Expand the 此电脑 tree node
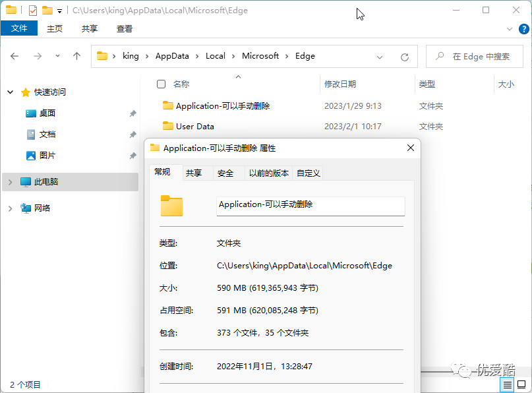This screenshot has width=532, height=393. point(10,182)
